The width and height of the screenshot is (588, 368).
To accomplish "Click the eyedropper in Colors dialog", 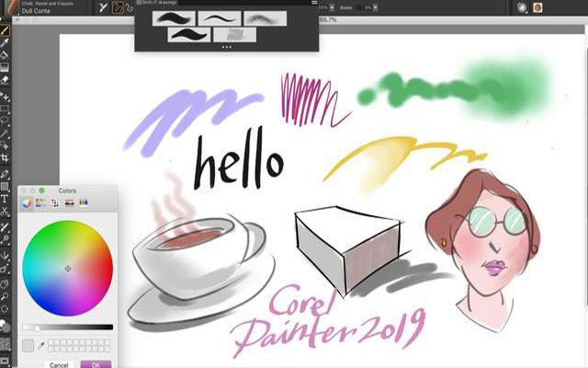I will click(40, 346).
